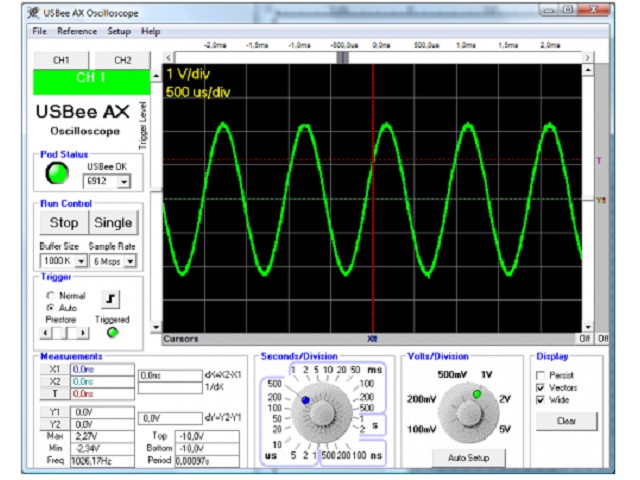Select the Auto trigger mode
The height and width of the screenshot is (480, 640).
[x=50, y=307]
